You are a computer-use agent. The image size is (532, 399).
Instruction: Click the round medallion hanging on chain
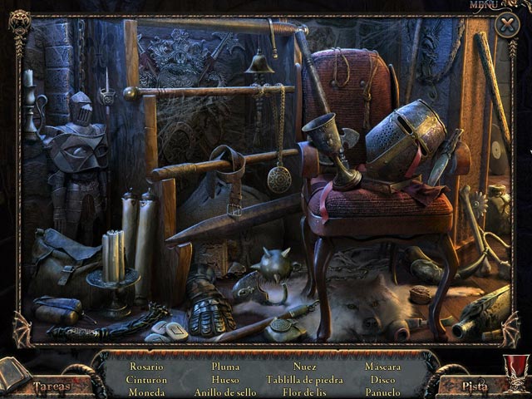(x=279, y=178)
